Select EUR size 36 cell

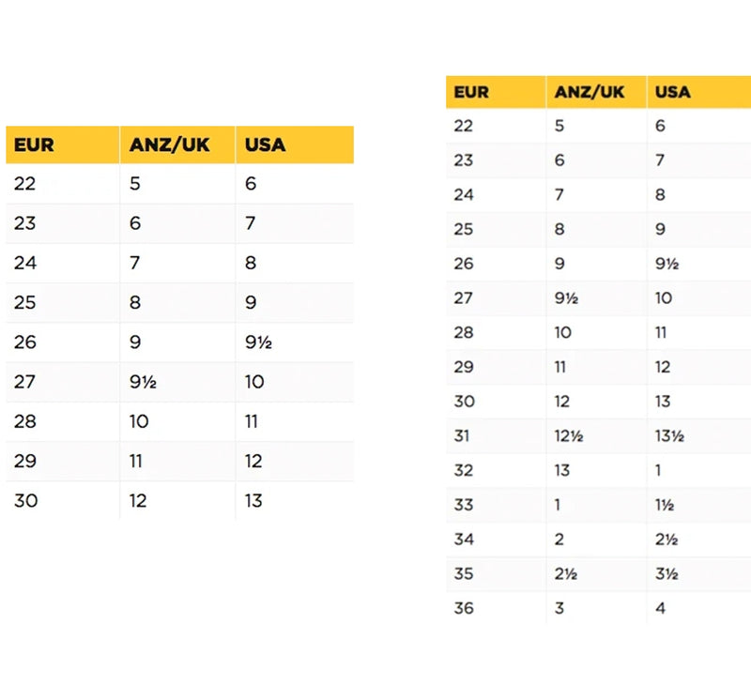[x=464, y=608]
